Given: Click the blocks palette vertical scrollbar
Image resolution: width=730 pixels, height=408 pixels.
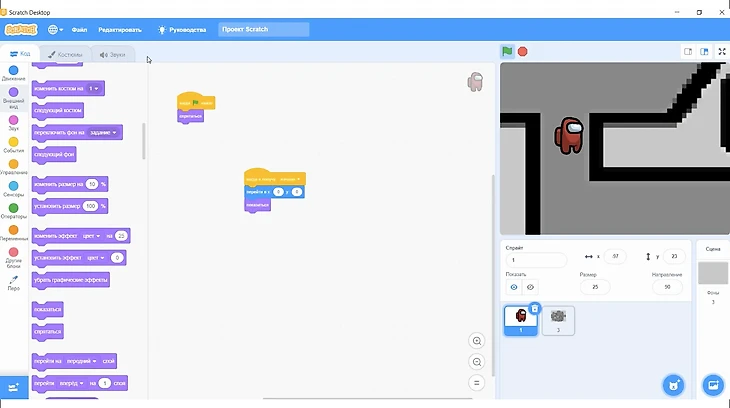Looking at the screenshot, I should [x=144, y=141].
